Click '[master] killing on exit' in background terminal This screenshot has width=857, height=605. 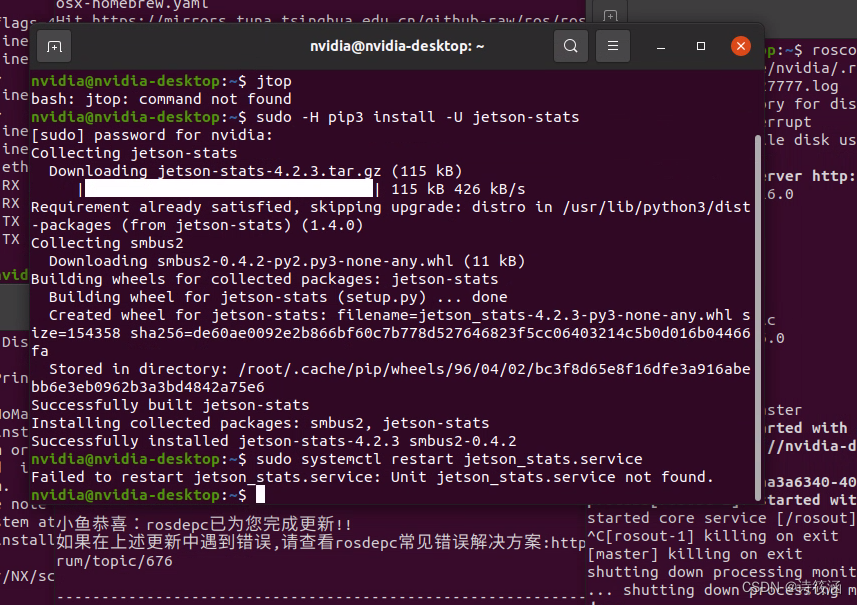click(x=695, y=554)
